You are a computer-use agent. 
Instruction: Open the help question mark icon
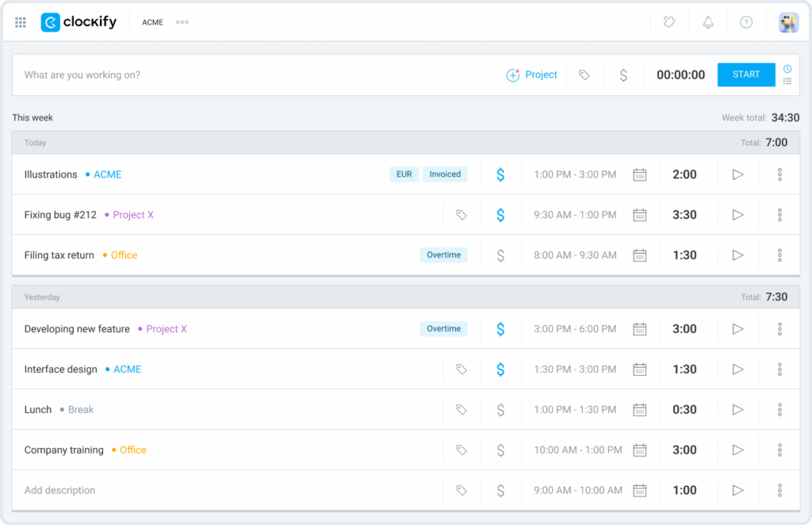point(746,22)
